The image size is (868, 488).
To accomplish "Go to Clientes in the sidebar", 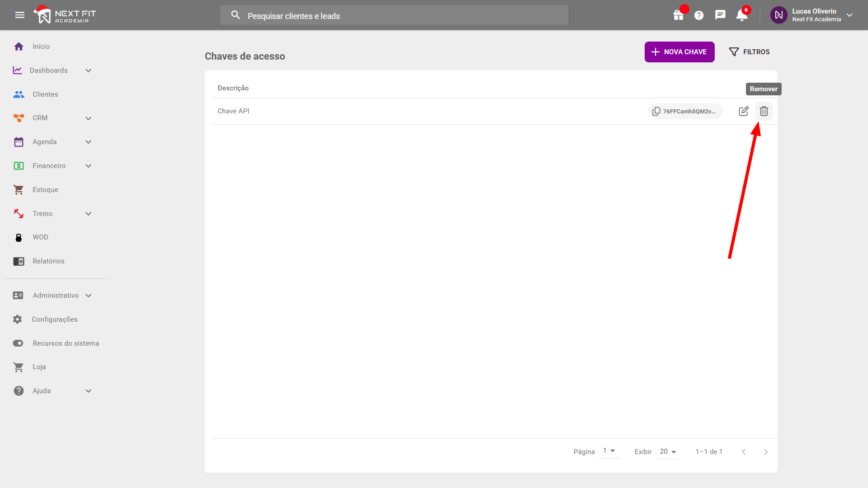I will [x=45, y=94].
